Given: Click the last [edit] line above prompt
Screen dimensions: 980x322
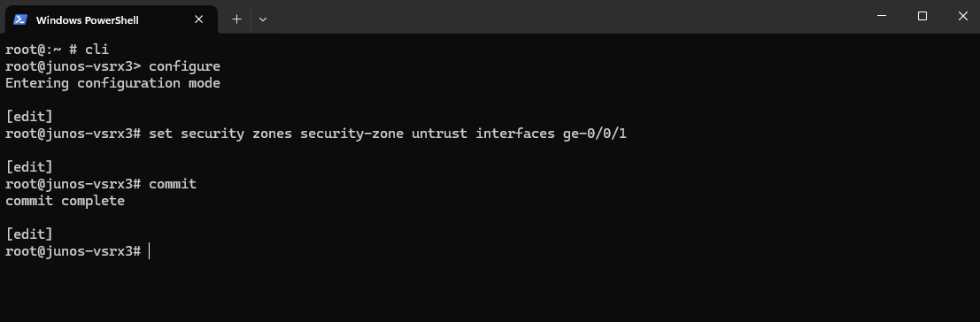Looking at the screenshot, I should pyautogui.click(x=28, y=234).
